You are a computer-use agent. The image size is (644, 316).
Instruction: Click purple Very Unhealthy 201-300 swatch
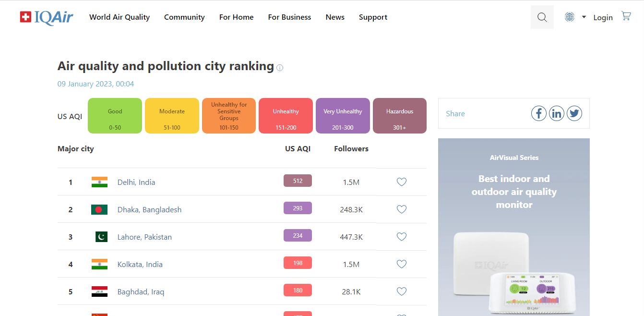click(x=343, y=116)
